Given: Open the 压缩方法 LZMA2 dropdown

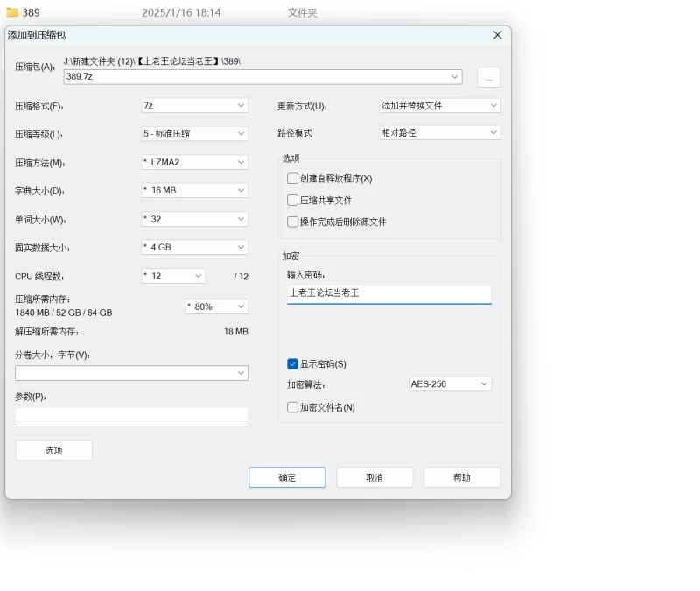Looking at the screenshot, I should tap(194, 162).
